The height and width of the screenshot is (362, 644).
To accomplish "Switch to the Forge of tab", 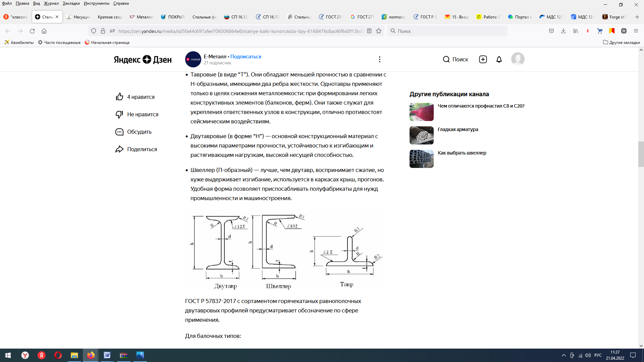I will 614,17.
